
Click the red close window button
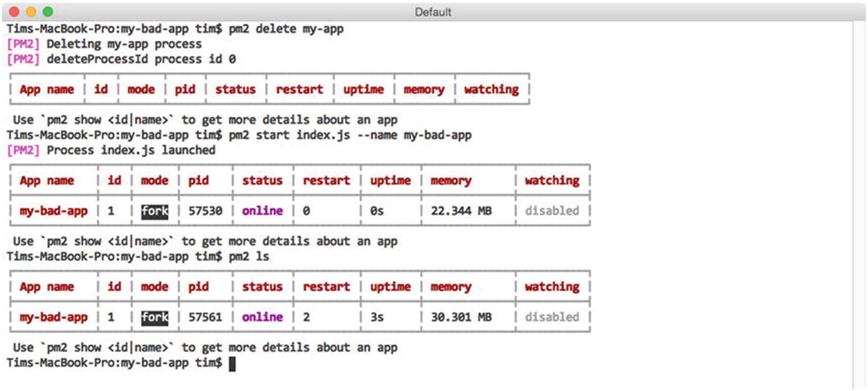pos(14,12)
